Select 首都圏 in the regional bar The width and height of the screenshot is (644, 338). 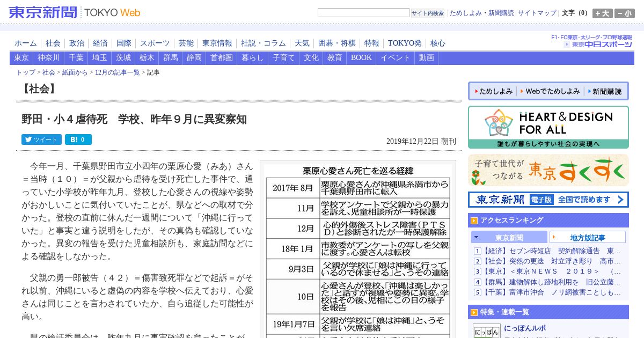click(x=222, y=58)
